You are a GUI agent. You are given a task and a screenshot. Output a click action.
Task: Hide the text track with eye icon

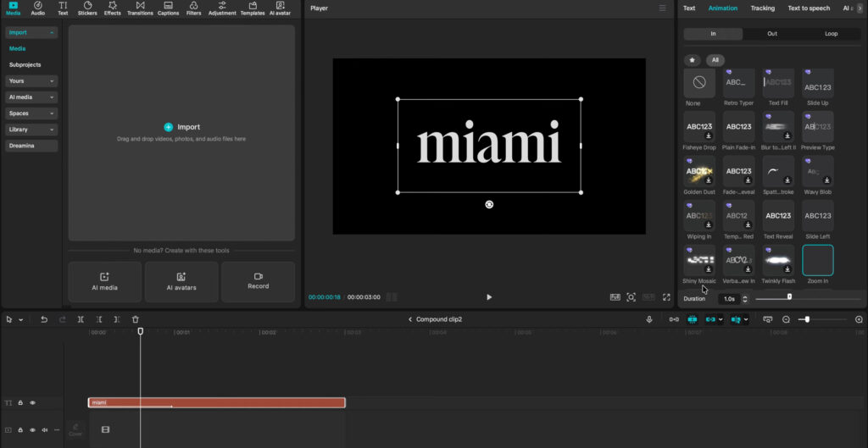(x=33, y=403)
